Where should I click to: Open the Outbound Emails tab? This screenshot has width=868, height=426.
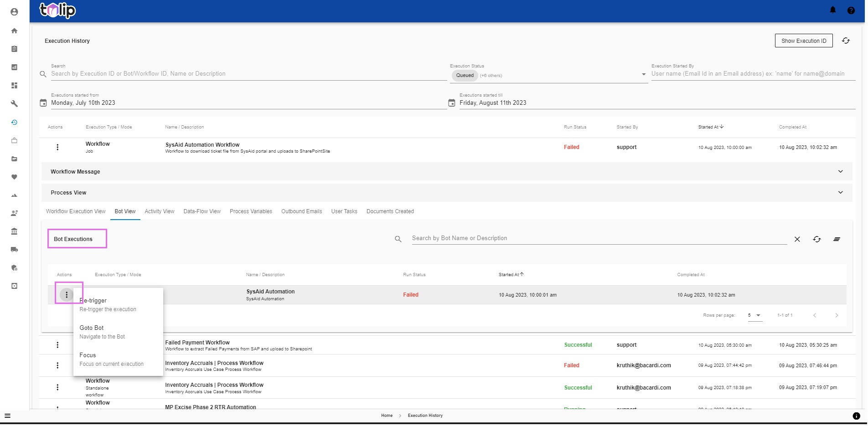301,211
